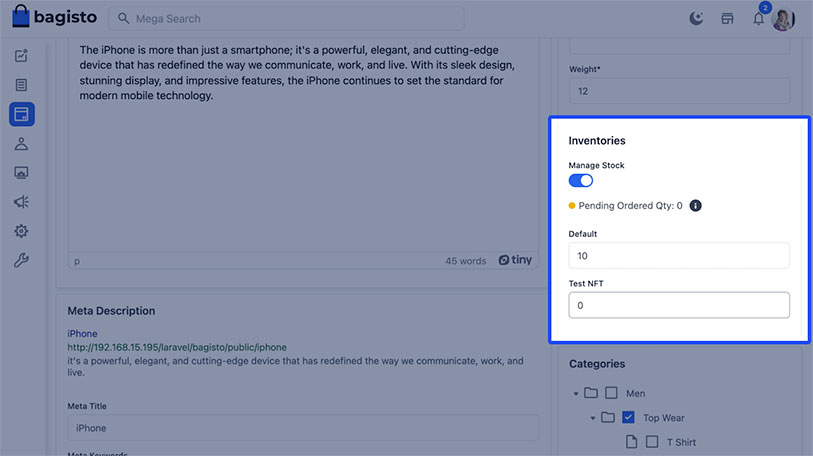This screenshot has height=456, width=813.
Task: Click the Meta Title input field
Action: [x=303, y=428]
